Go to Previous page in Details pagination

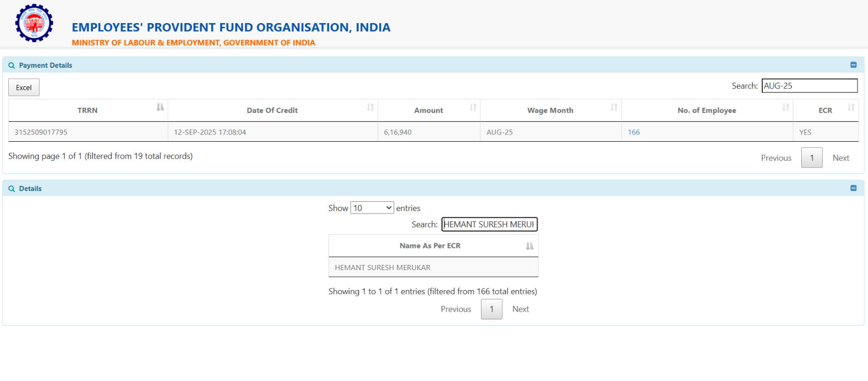456,309
